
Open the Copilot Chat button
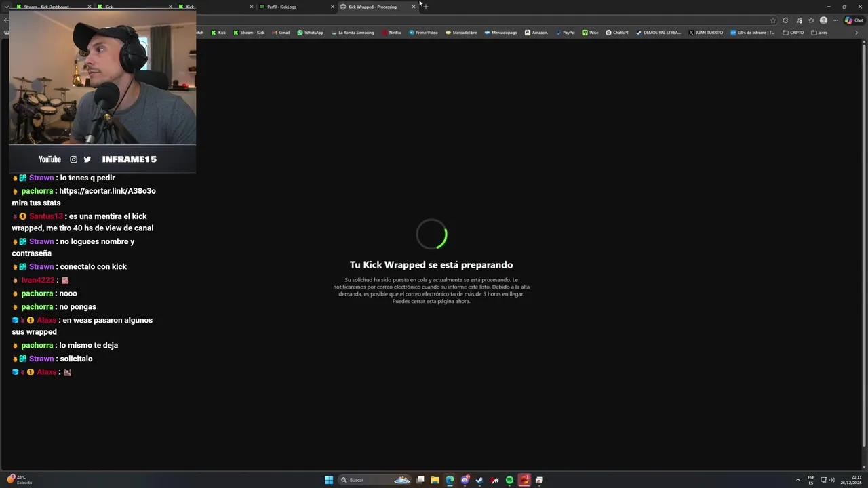(x=854, y=20)
